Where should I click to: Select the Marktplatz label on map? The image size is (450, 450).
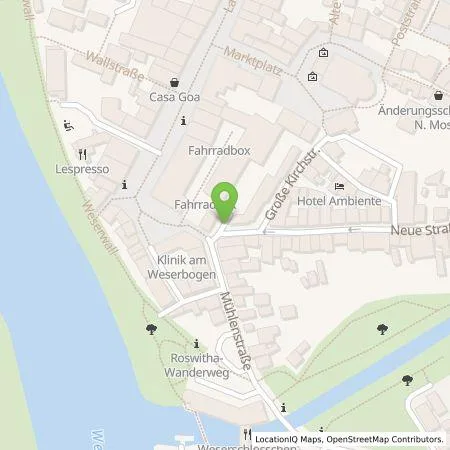pos(253,61)
